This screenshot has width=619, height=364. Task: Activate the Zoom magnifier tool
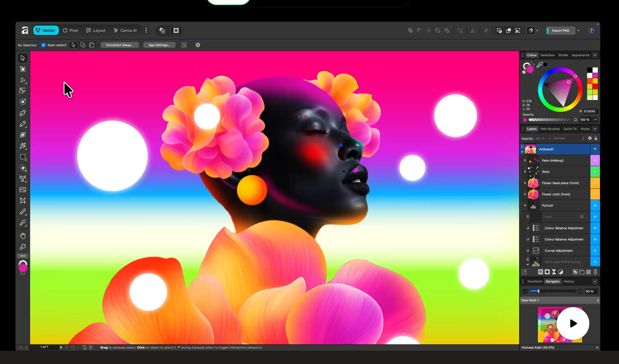(23, 247)
